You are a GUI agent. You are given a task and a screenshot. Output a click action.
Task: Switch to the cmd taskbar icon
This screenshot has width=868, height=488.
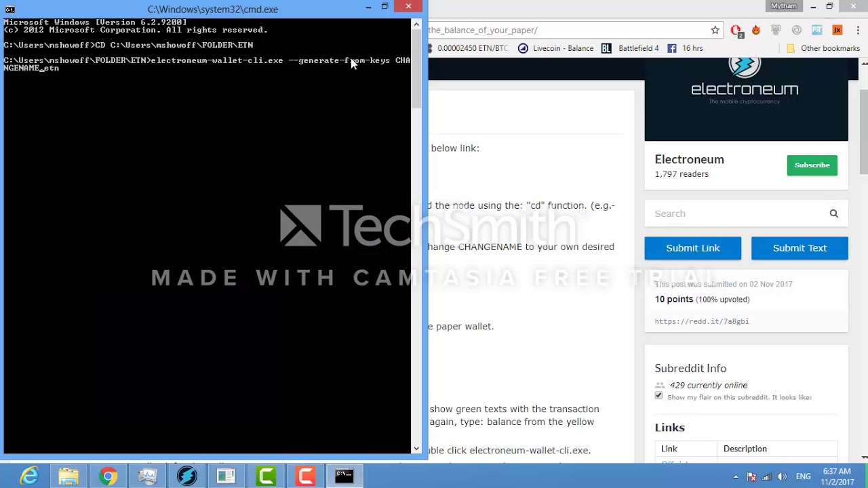click(x=344, y=476)
